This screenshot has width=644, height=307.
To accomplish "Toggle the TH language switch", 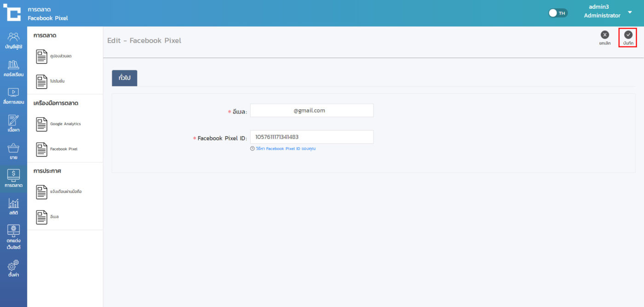I will click(x=558, y=13).
